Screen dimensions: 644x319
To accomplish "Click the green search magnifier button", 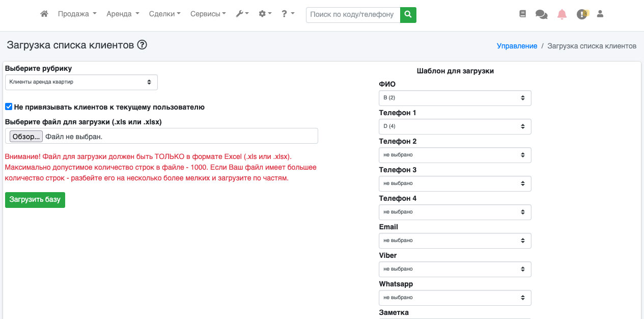I will [408, 15].
